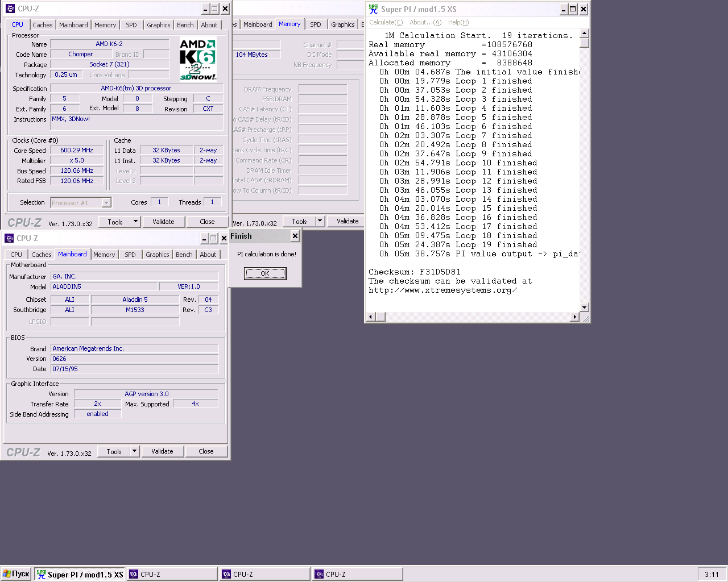Viewport: 728px width, 582px height.
Task: Click the down scroll arrow in Super PI
Action: coord(584,307)
